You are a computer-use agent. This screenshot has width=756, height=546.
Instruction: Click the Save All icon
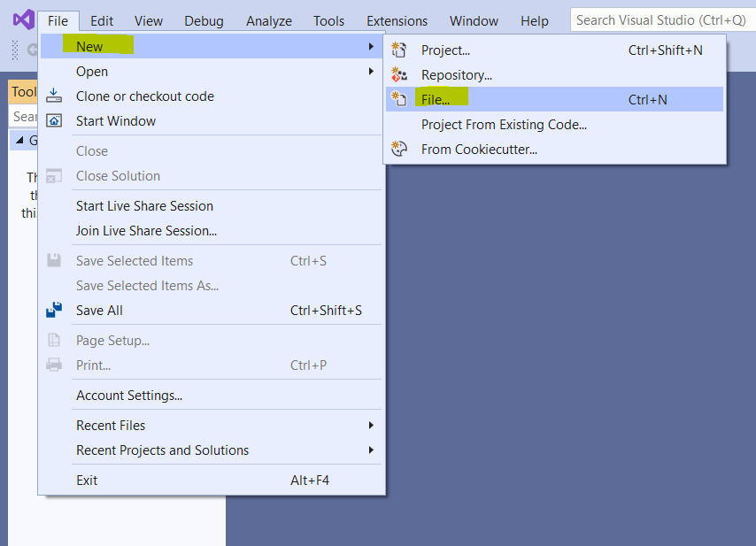(x=55, y=311)
